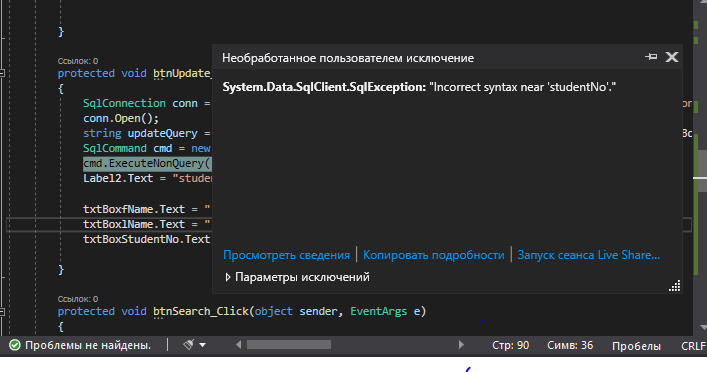Click the highlighted cmd.ExecuteNonQuery line
The width and height of the screenshot is (707, 372).
[x=147, y=163]
